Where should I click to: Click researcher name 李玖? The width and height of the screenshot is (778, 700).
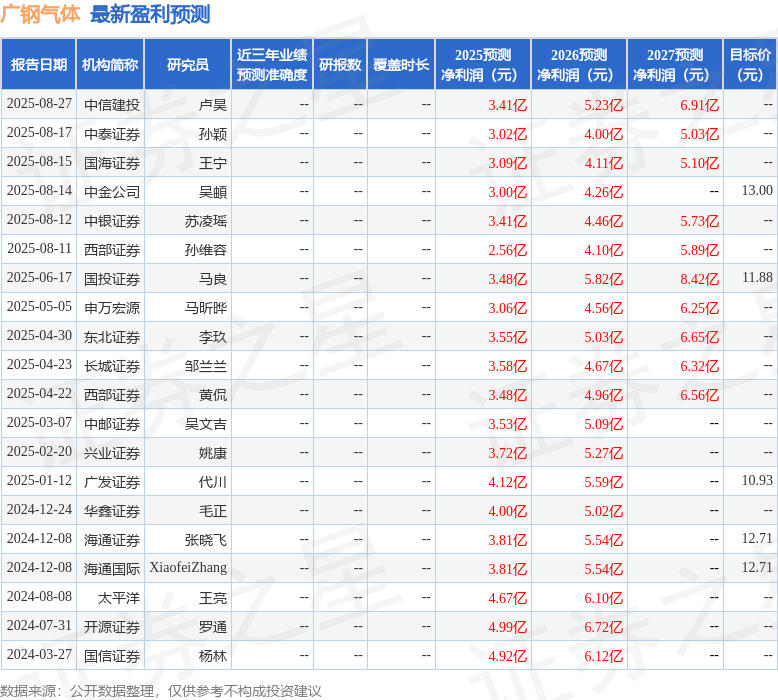213,337
